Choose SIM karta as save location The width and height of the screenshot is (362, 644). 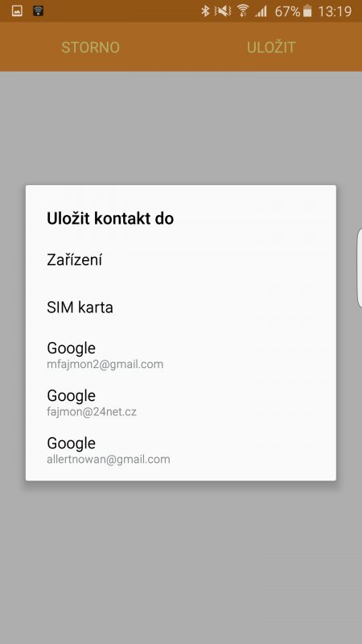(x=180, y=308)
